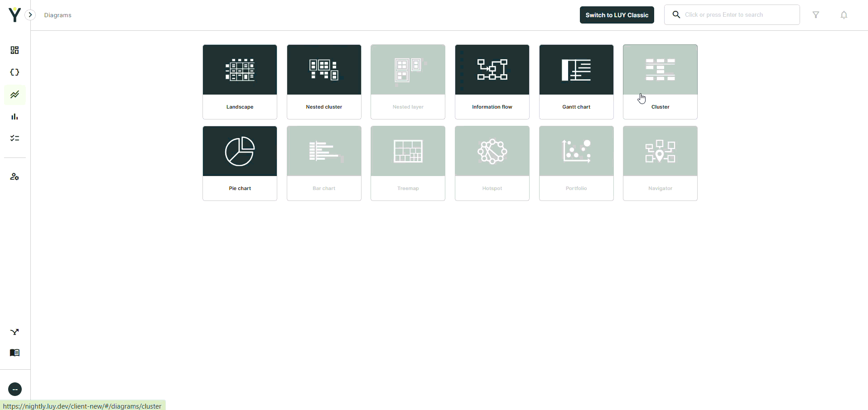Open the Nested cluster diagram tile
This screenshot has width=868, height=410.
pyautogui.click(x=324, y=81)
